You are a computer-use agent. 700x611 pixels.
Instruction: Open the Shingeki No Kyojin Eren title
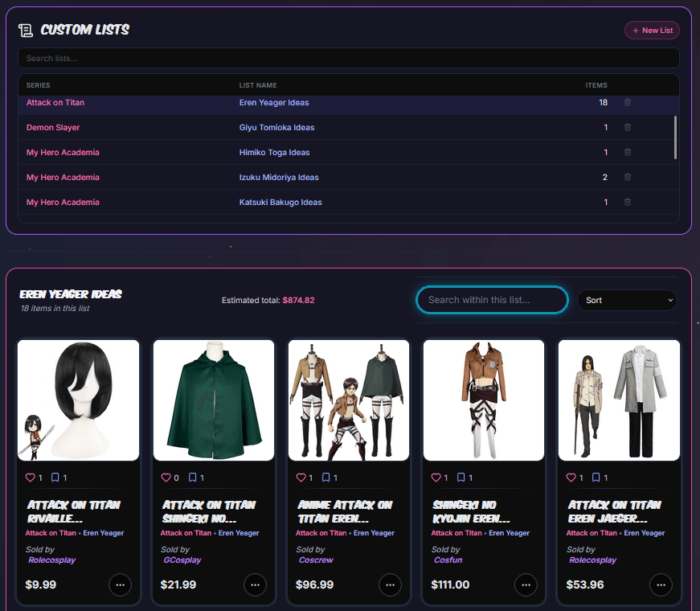click(471, 511)
